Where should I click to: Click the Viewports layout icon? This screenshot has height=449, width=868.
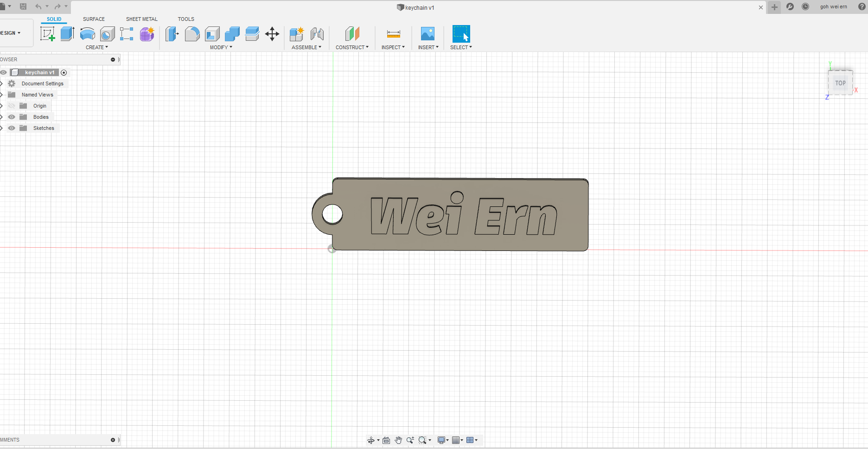click(470, 440)
